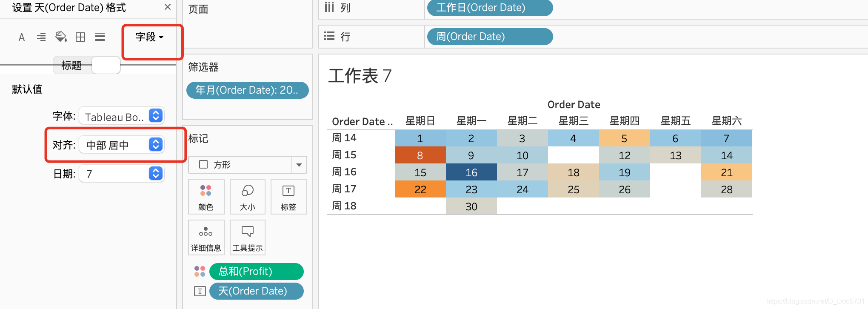This screenshot has height=309, width=868.
Task: Select the cell 13
Action: tap(676, 155)
